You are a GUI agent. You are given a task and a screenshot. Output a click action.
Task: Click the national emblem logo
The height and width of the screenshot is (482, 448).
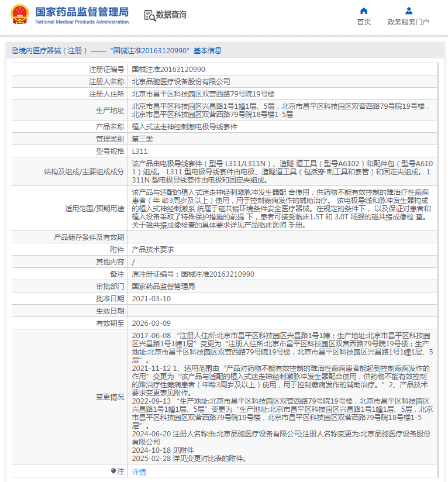pos(20,15)
